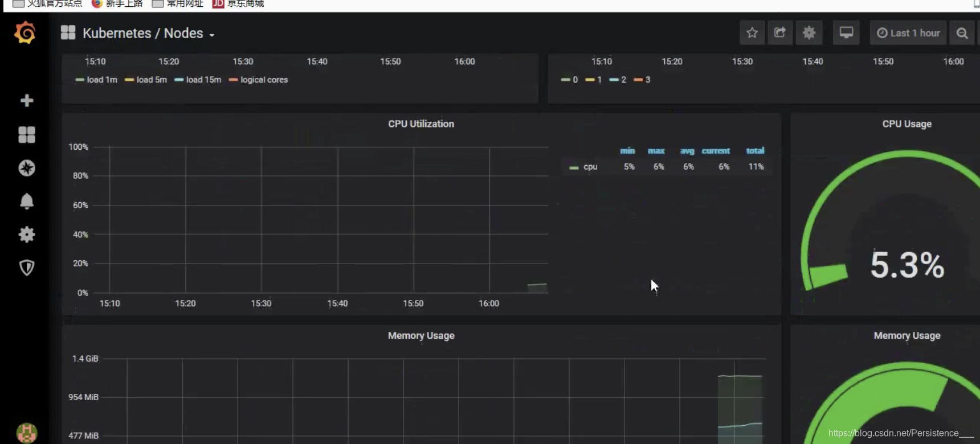Toggle legend series 2
This screenshot has width=980, height=444.
(x=623, y=80)
